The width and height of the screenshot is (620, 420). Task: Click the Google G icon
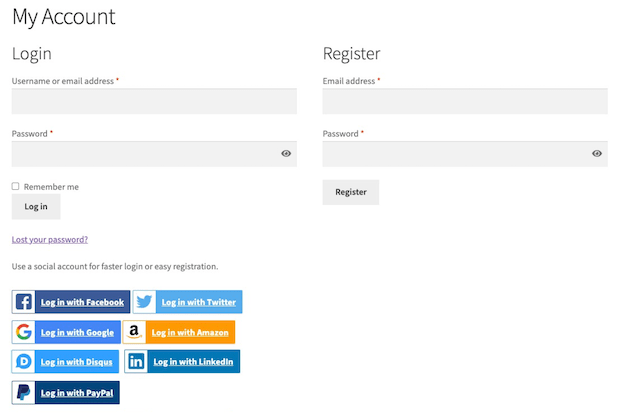tap(24, 332)
